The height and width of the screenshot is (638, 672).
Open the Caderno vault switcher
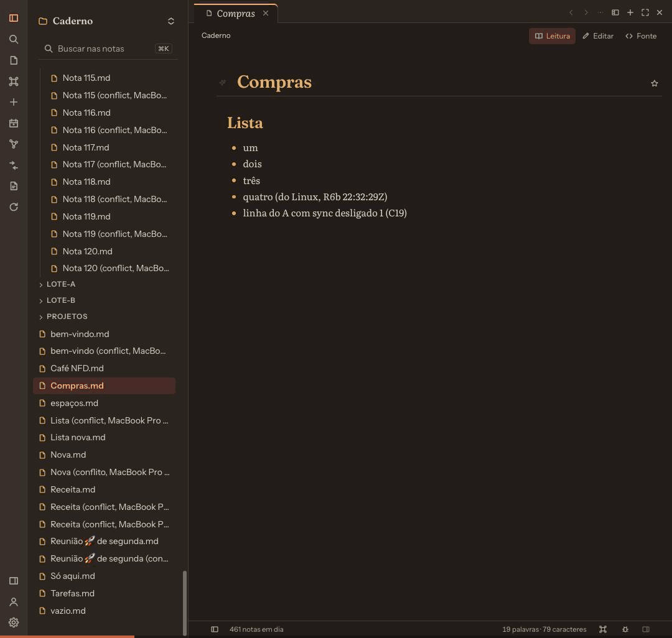pyautogui.click(x=107, y=21)
